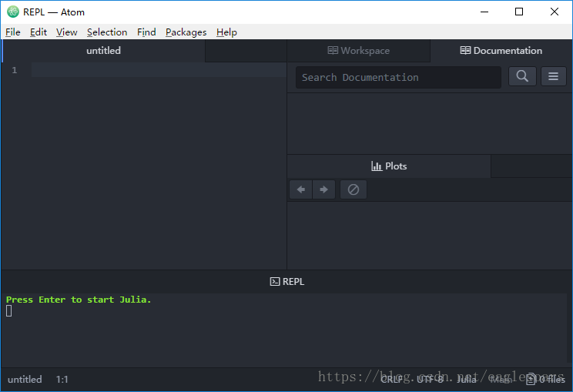The height and width of the screenshot is (392, 573).
Task: Open the File menu
Action: (13, 32)
